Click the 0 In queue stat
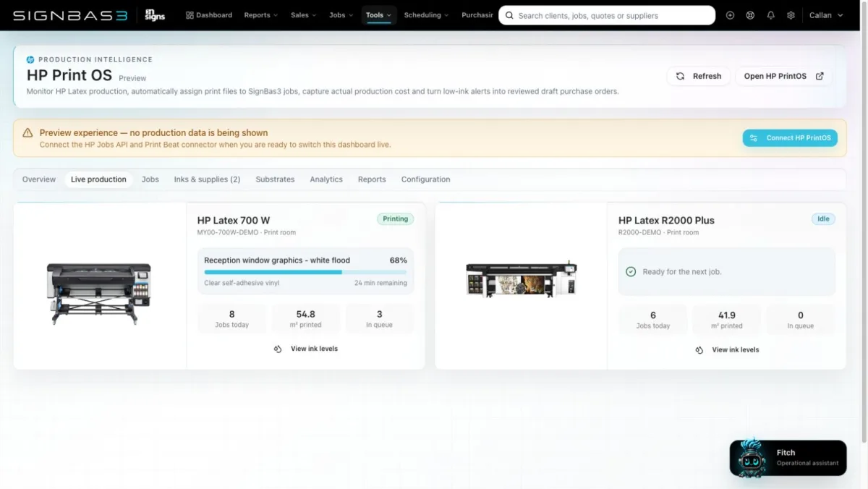The height and width of the screenshot is (489, 868). click(x=801, y=320)
